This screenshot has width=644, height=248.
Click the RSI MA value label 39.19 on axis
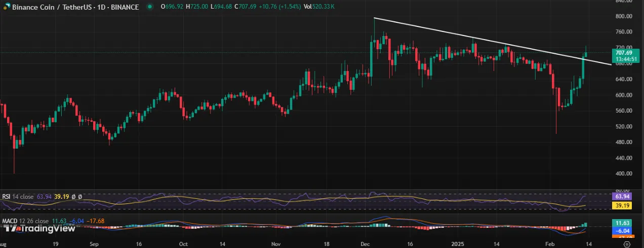click(623, 205)
